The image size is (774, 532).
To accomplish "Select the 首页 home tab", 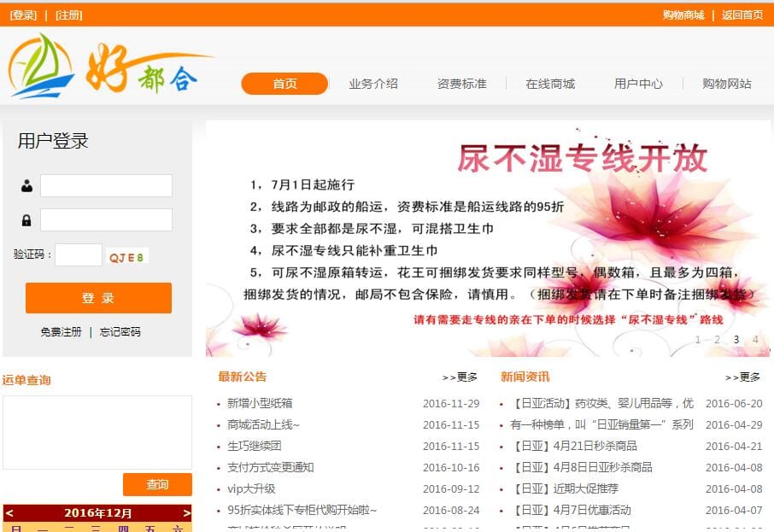I will (x=284, y=84).
